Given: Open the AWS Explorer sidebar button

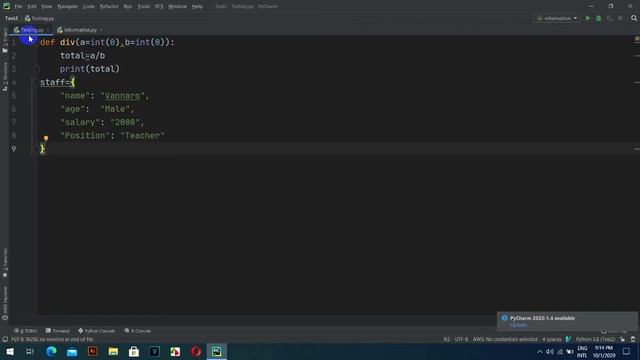Looking at the screenshot, I should click(x=5, y=303).
